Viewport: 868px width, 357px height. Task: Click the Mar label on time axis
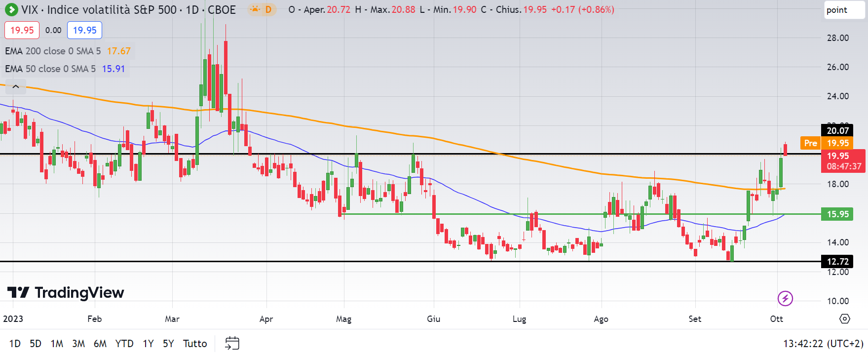[x=172, y=319]
